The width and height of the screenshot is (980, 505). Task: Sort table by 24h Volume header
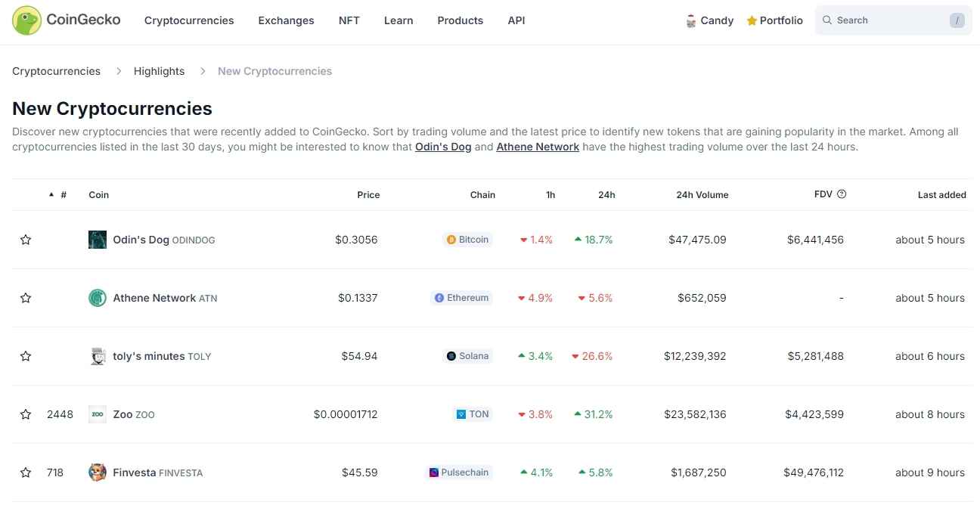pyautogui.click(x=702, y=195)
